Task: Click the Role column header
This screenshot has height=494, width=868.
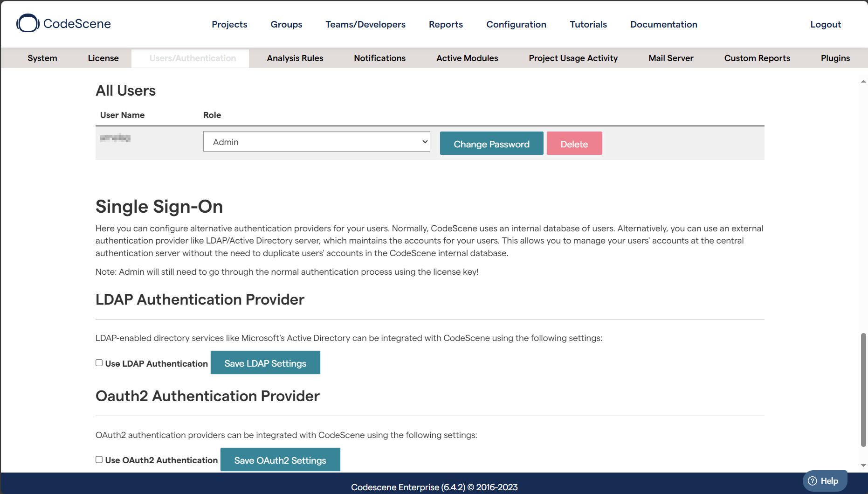Action: 212,115
